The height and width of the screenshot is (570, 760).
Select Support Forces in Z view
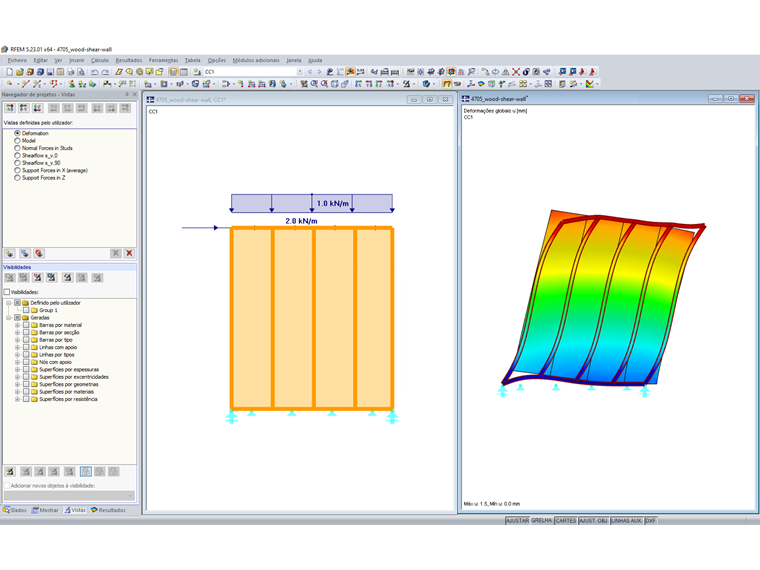click(x=17, y=178)
